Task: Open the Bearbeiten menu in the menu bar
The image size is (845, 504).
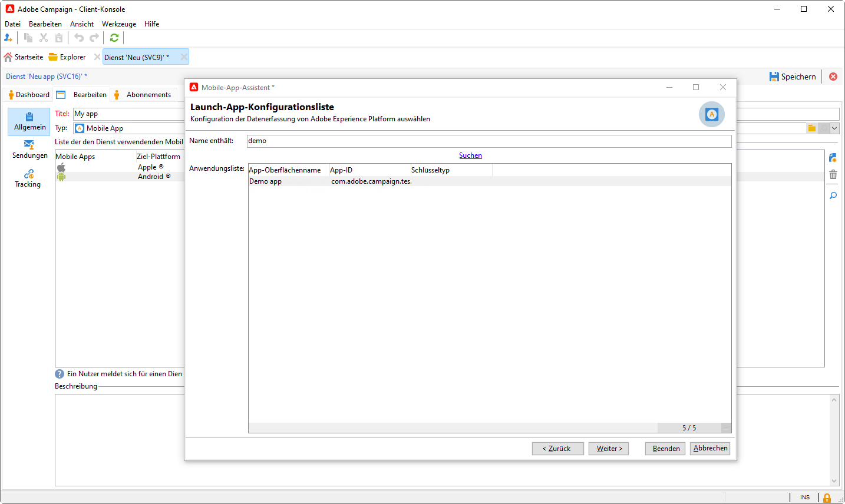Action: tap(45, 24)
